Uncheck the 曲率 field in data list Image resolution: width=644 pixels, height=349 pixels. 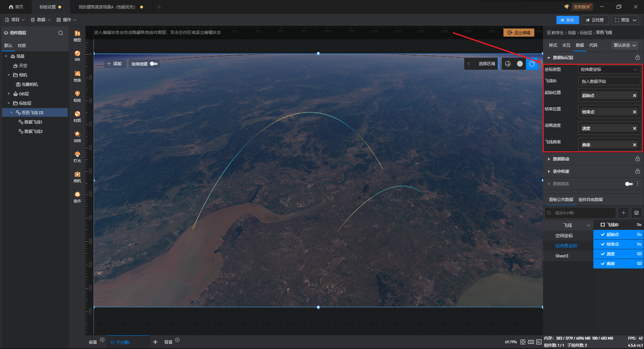602,264
